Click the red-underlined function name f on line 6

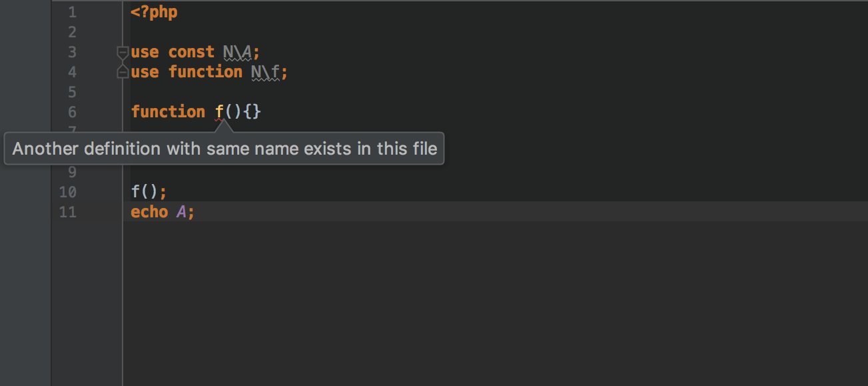(x=219, y=112)
